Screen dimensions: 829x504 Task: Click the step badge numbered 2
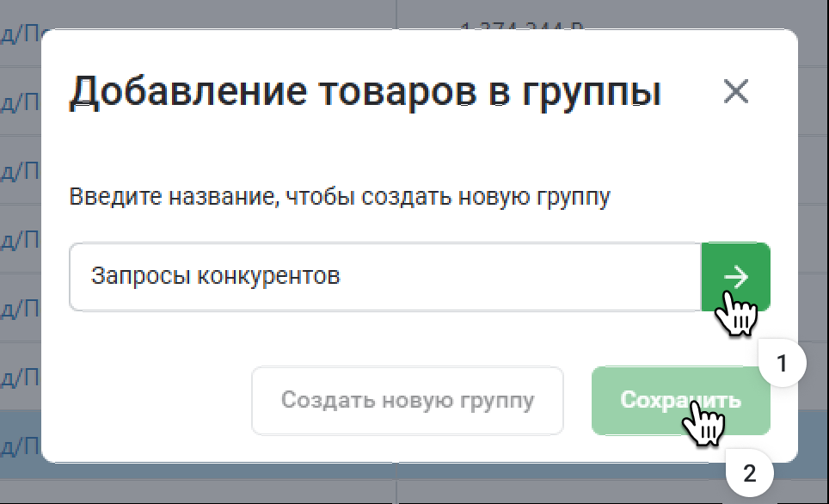tap(749, 473)
